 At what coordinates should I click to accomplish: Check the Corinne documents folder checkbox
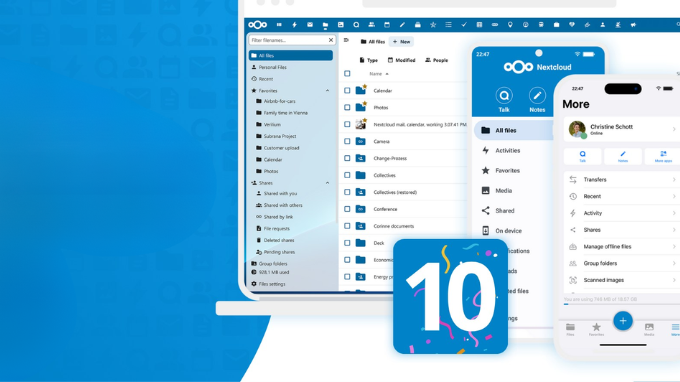pos(347,226)
